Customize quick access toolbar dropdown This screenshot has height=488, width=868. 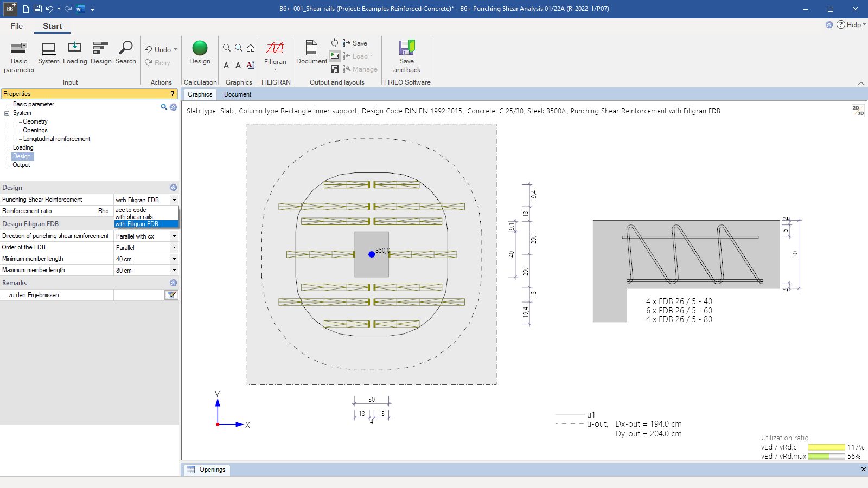(92, 9)
